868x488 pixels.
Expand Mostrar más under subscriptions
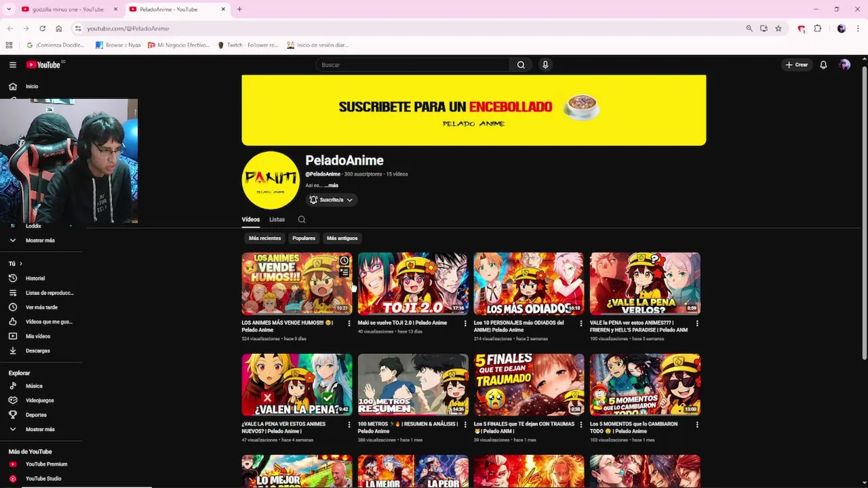pyautogui.click(x=41, y=241)
